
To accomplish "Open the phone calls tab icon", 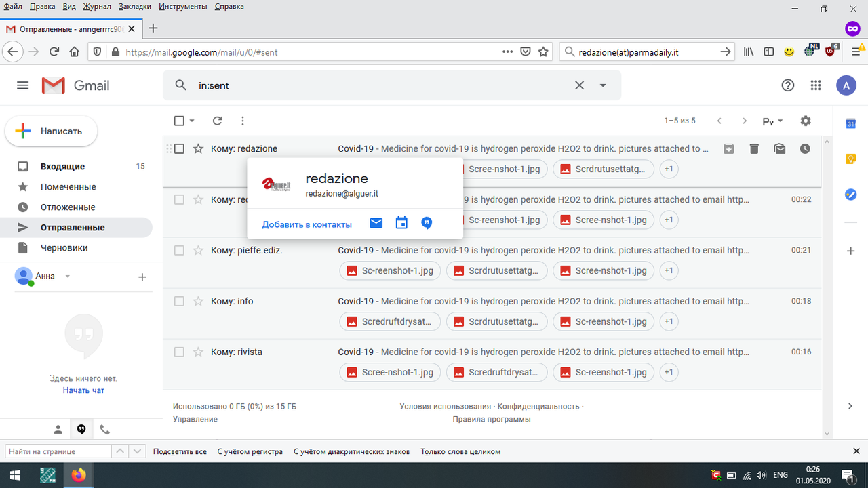I will pos(104,429).
